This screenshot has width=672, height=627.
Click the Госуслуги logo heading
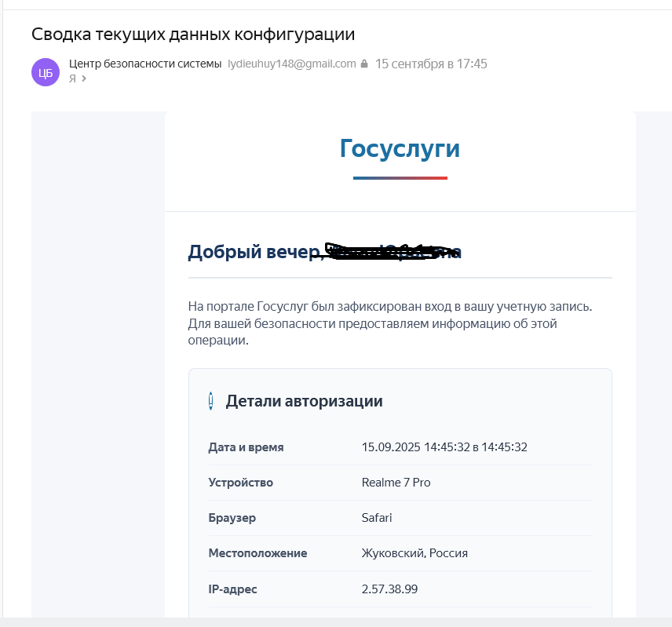[400, 148]
